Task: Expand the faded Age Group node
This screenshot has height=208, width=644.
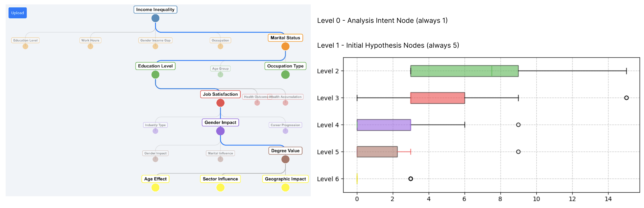Action: 220,74
